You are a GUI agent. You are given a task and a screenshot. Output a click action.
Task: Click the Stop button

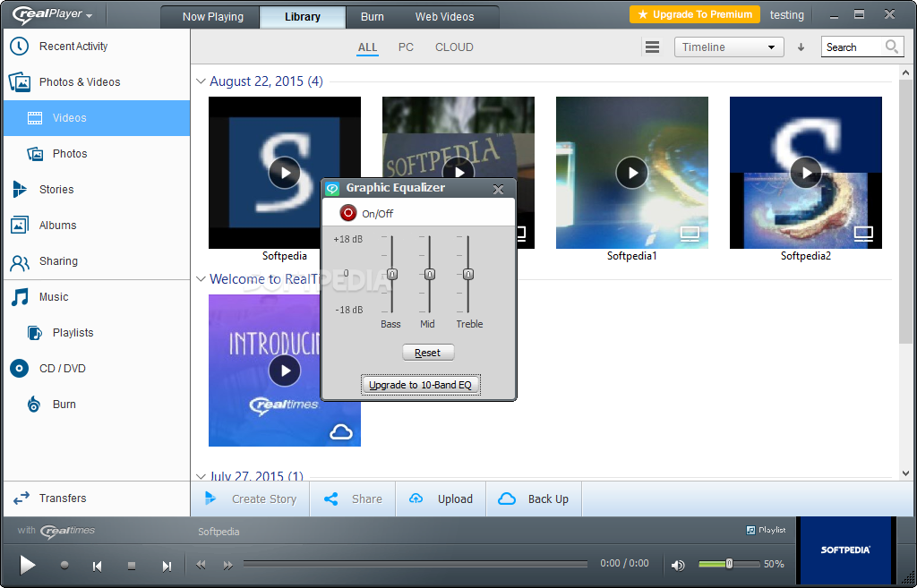(x=132, y=566)
